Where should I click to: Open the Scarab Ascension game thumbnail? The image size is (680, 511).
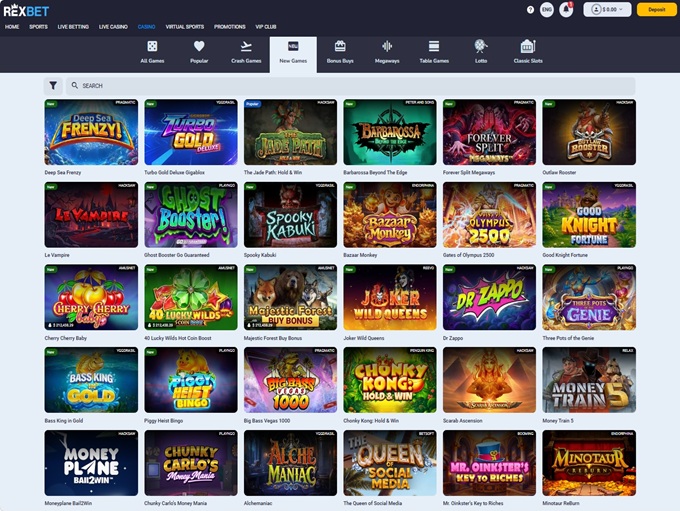489,380
